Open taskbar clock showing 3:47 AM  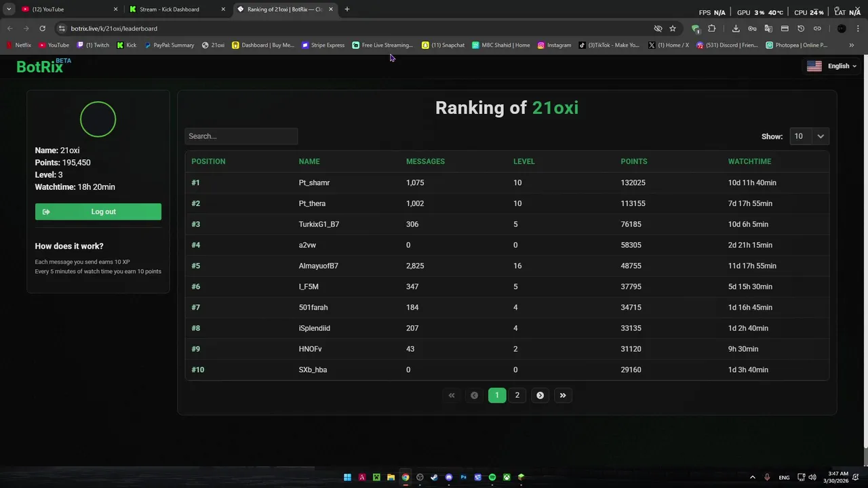coord(836,477)
